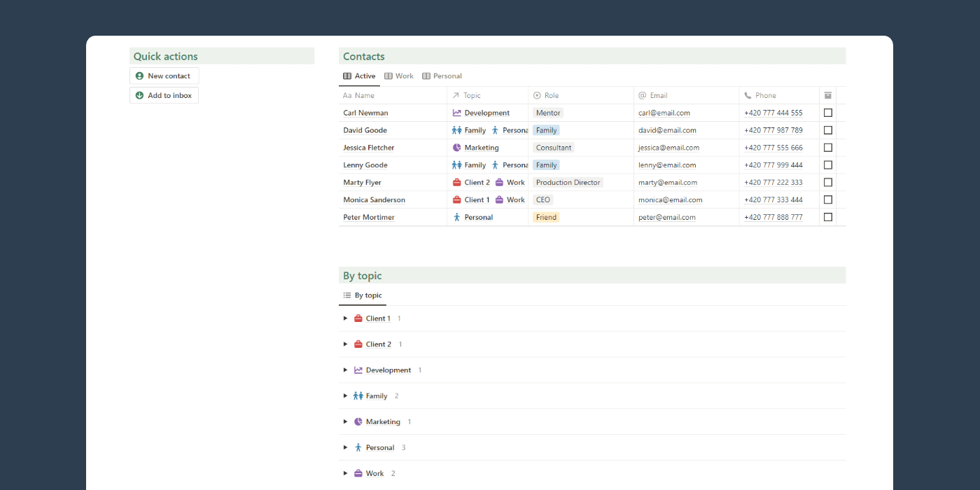Click phone number +420 777 444 555
This screenshot has height=490, width=980.
(x=773, y=113)
